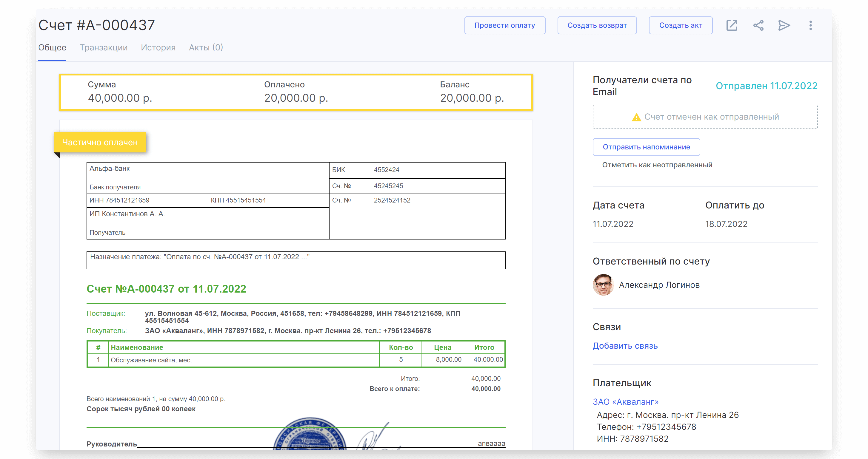Open the Акты (0) tab
The height and width of the screenshot is (459, 868).
click(206, 47)
